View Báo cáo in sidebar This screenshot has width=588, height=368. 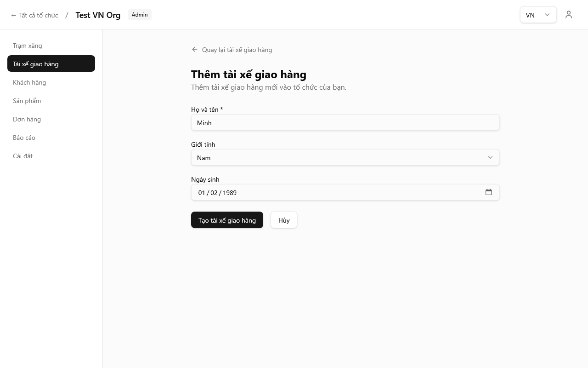pos(24,138)
